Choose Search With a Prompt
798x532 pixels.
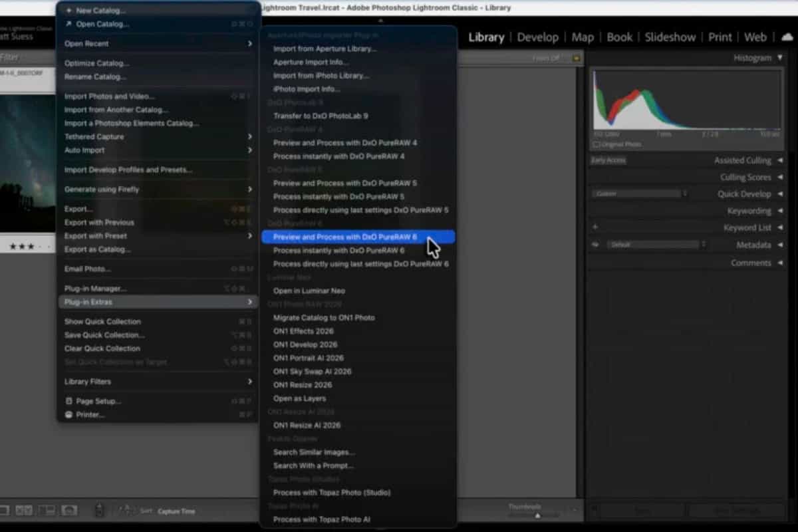(x=358, y=465)
